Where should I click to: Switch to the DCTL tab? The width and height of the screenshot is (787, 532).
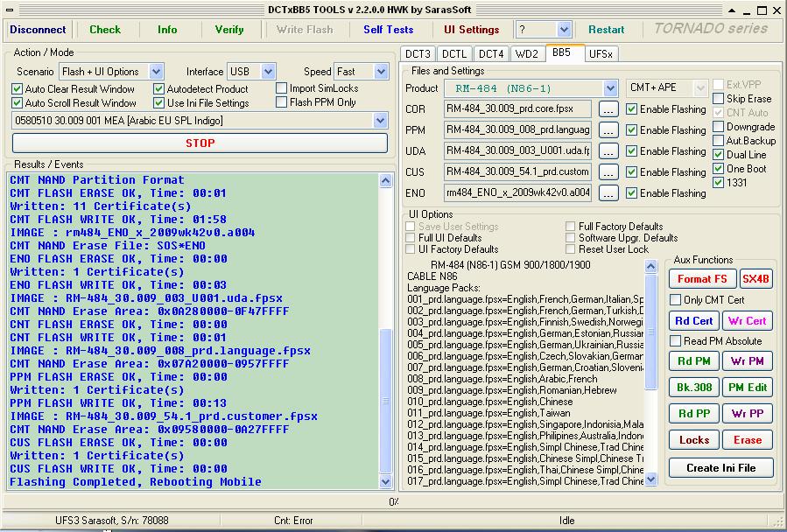click(x=453, y=53)
